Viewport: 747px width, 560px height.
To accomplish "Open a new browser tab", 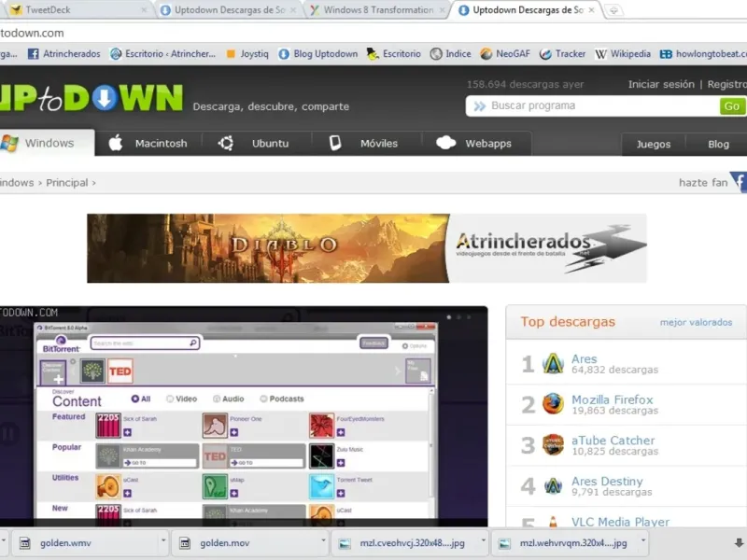I will pos(613,10).
